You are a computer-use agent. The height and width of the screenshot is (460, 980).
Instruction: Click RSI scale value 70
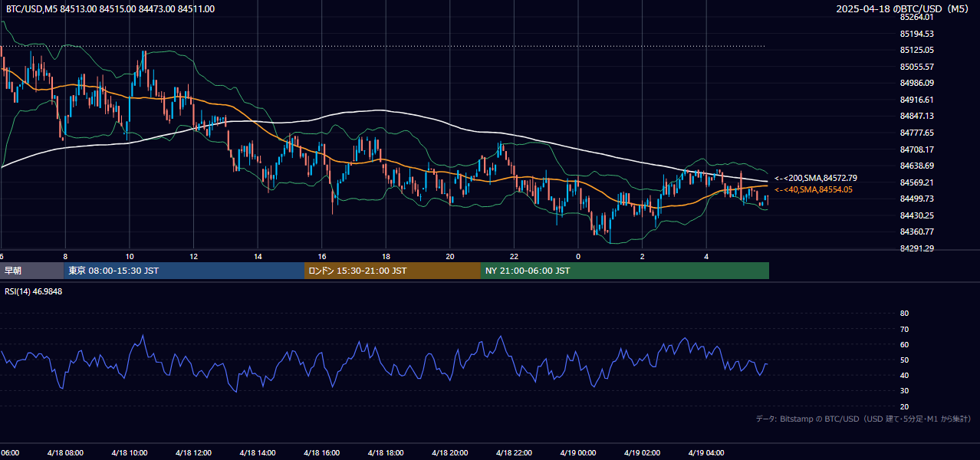click(x=904, y=329)
